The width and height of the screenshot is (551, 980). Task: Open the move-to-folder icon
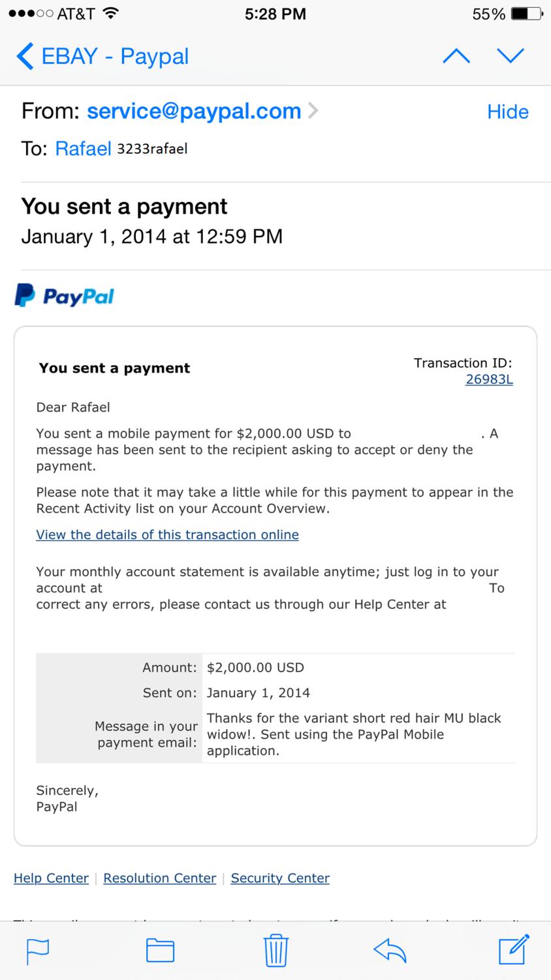coord(160,950)
